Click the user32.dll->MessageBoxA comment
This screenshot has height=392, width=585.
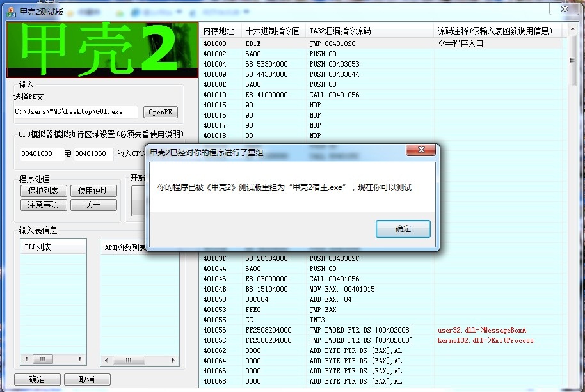point(482,330)
